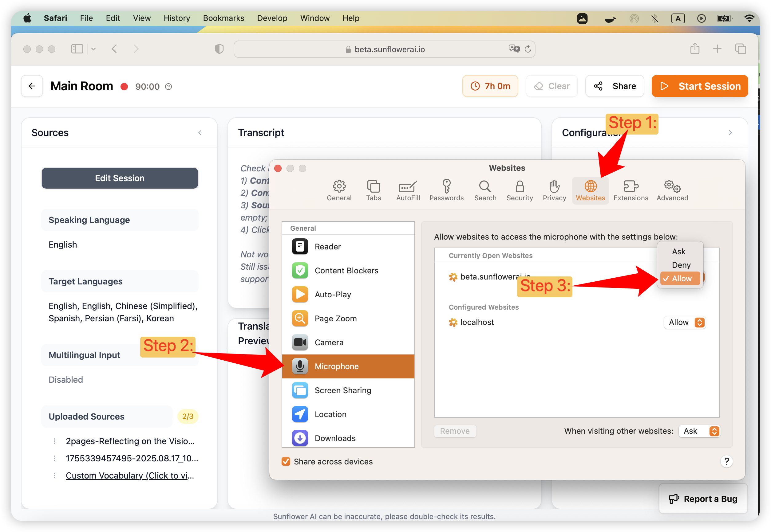Open the History menu
771x532 pixels.
point(177,18)
